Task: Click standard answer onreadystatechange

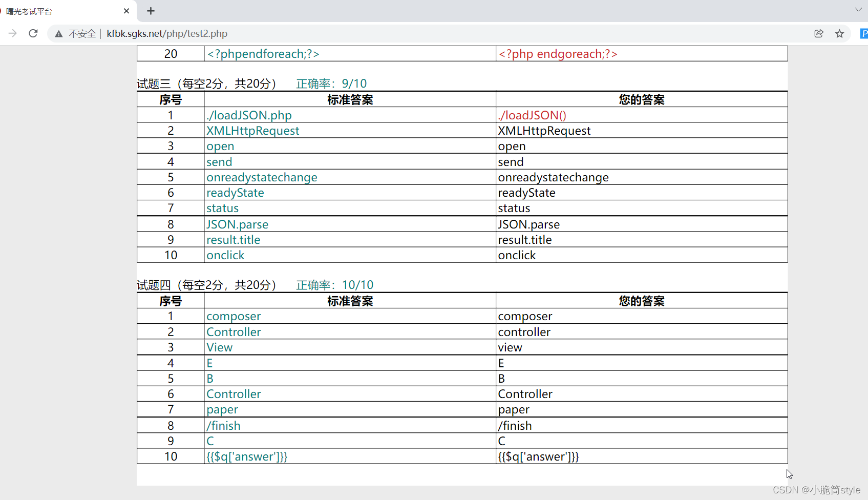Action: pyautogui.click(x=262, y=177)
